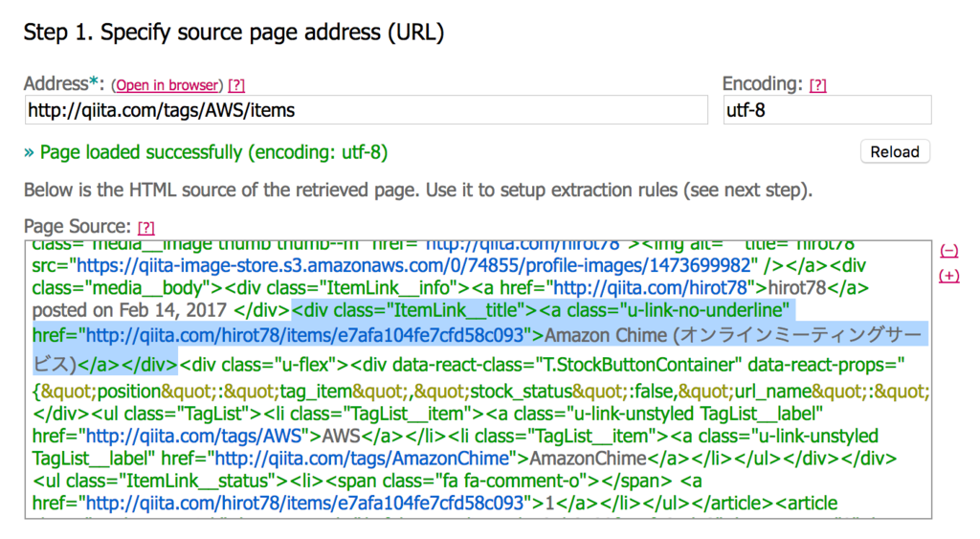Reload the page source
This screenshot has height=539, width=980.
click(895, 152)
